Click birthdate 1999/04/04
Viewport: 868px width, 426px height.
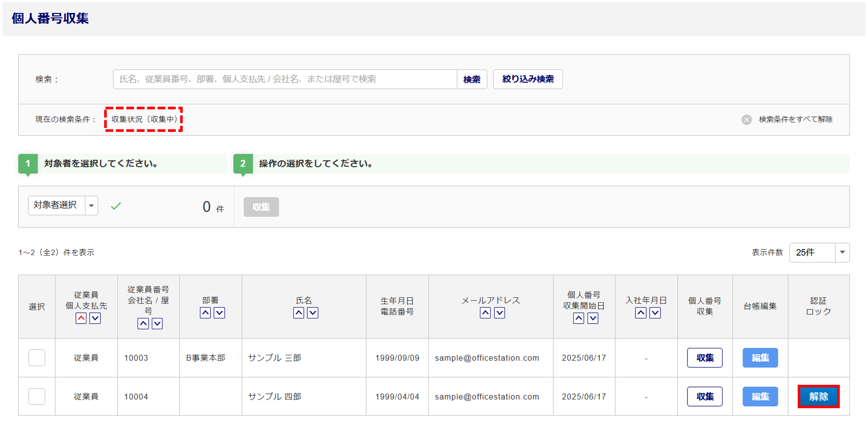(x=398, y=397)
